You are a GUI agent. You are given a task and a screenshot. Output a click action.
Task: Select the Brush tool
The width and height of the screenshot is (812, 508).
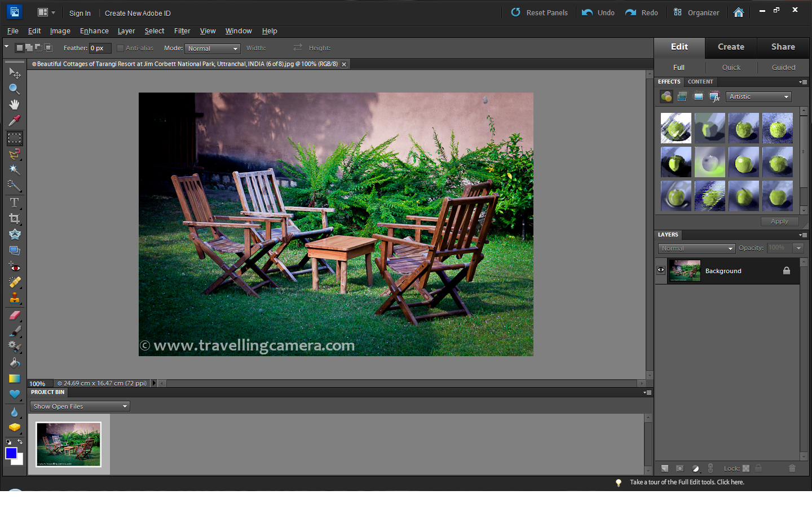click(15, 331)
